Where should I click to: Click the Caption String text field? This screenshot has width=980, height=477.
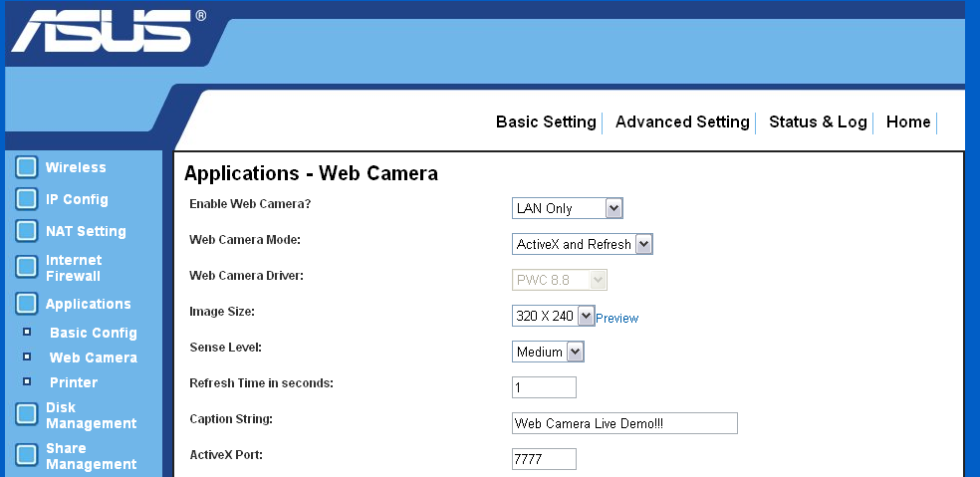623,423
